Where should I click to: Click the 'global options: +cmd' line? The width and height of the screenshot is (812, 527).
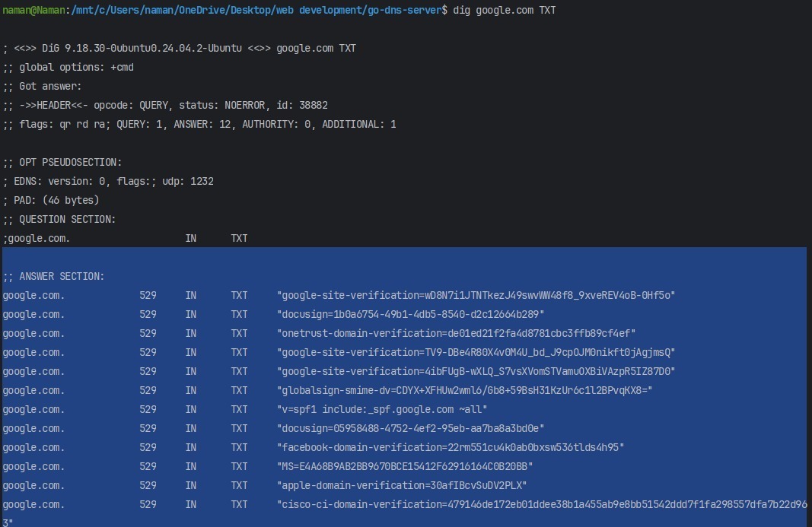[68, 67]
